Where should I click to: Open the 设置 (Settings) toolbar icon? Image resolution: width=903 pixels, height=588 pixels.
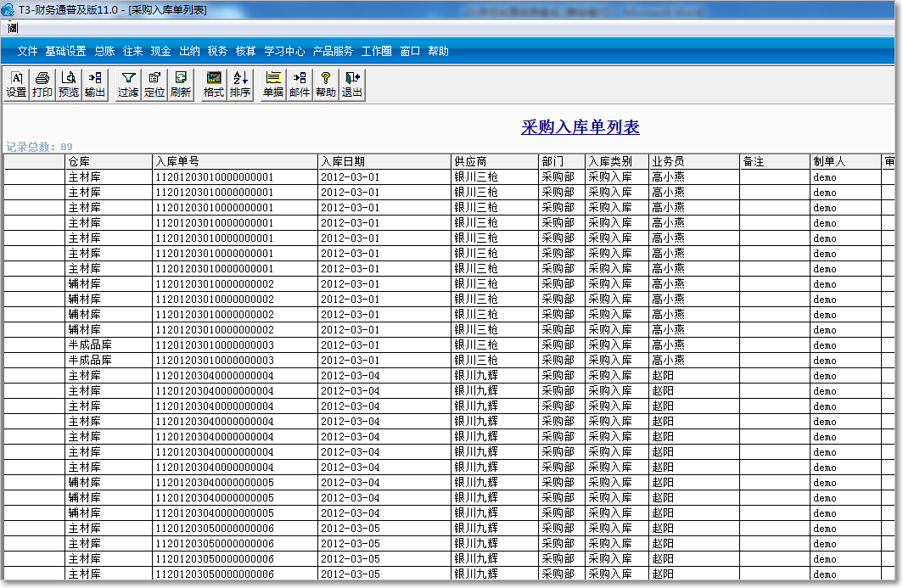(x=16, y=84)
